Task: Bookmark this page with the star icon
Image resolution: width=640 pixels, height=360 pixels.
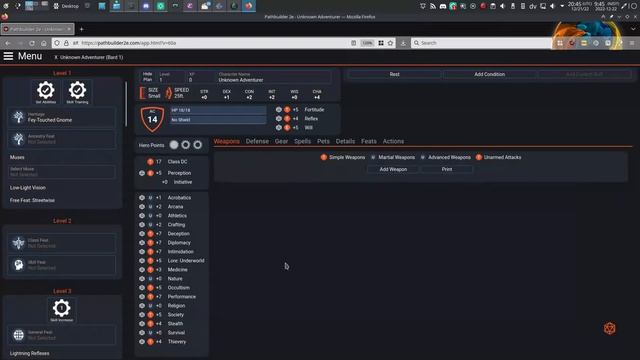Action: [x=390, y=43]
